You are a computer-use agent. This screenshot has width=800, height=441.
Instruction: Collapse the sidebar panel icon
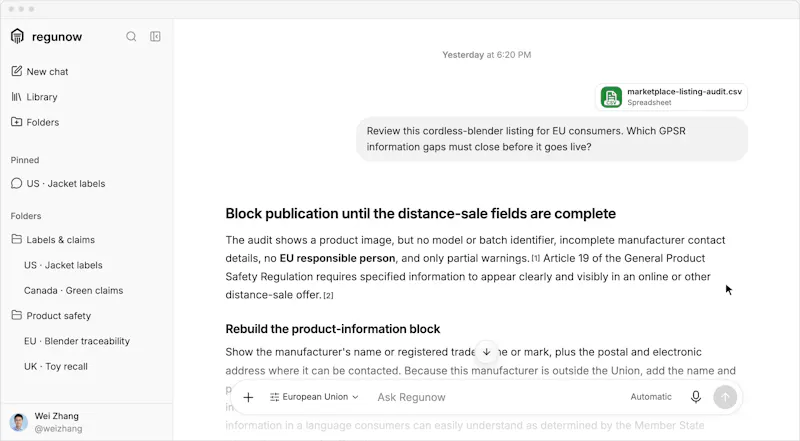(155, 36)
